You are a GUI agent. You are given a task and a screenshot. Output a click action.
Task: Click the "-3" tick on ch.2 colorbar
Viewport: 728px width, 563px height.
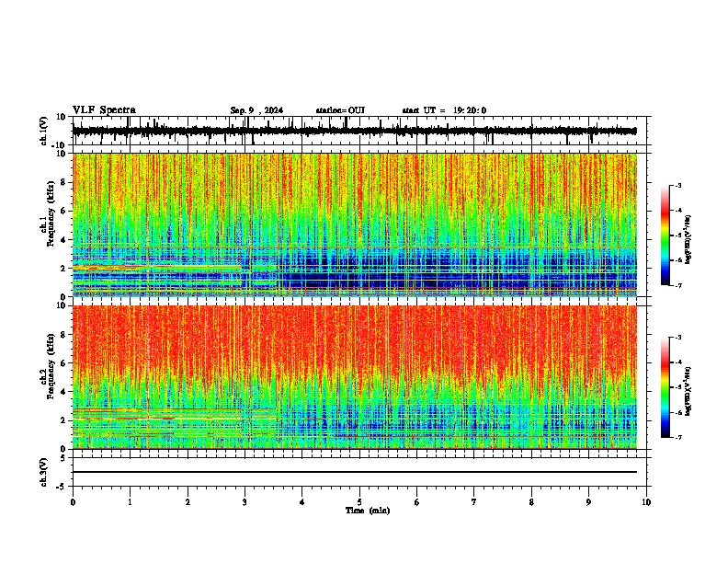(x=678, y=338)
